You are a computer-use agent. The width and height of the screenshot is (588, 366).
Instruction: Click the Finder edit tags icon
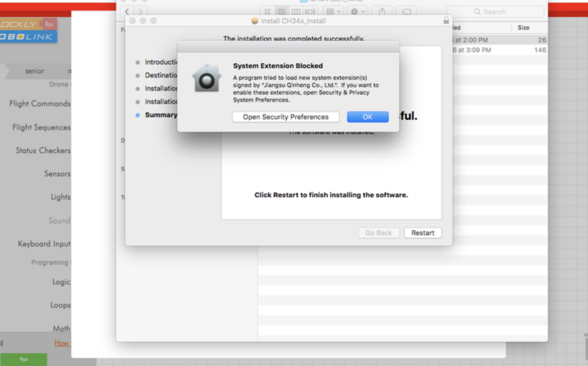tap(406, 11)
